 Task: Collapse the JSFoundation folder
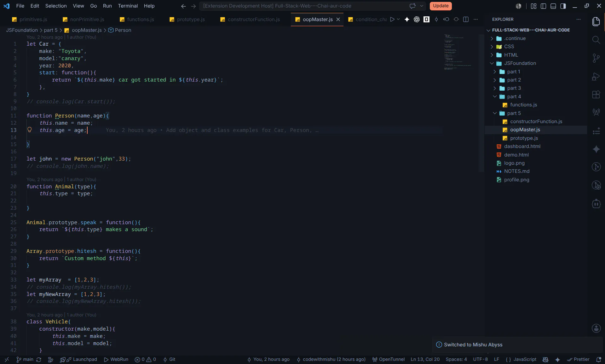[520, 63]
